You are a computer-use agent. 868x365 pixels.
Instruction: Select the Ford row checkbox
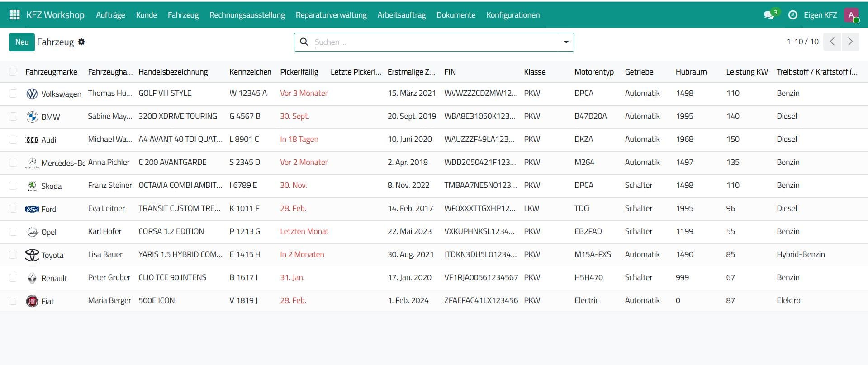click(13, 209)
